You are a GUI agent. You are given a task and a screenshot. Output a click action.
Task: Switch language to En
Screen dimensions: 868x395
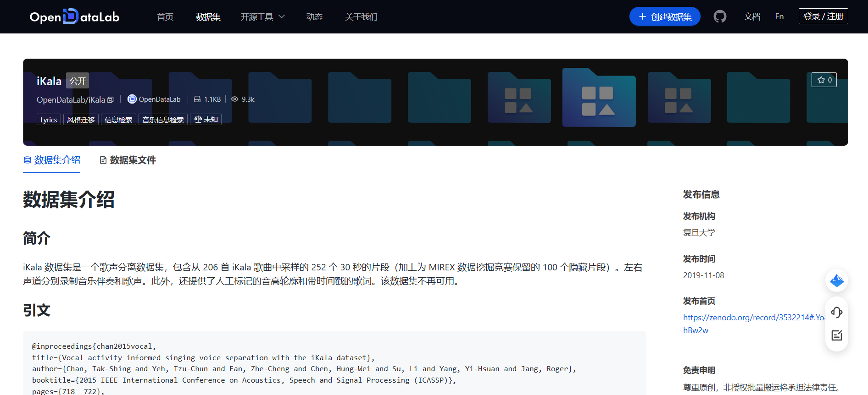[x=779, y=16]
